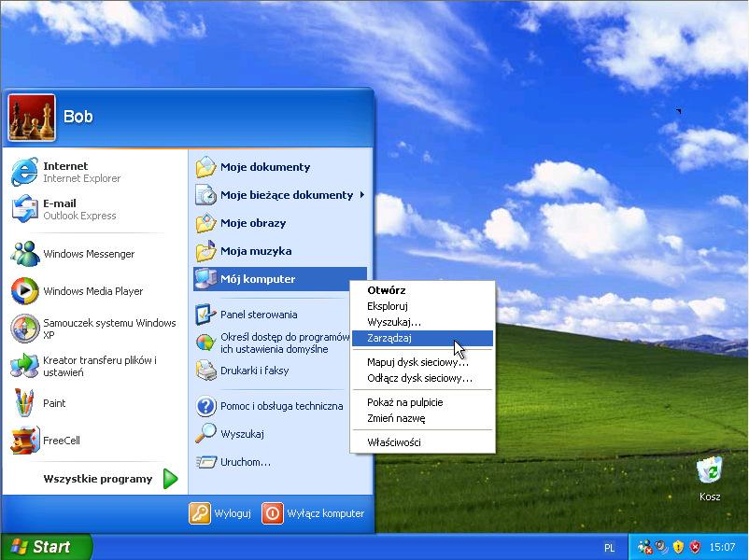Image resolution: width=749 pixels, height=560 pixels.
Task: Click the Drukarki i faksy label
Action: click(255, 371)
